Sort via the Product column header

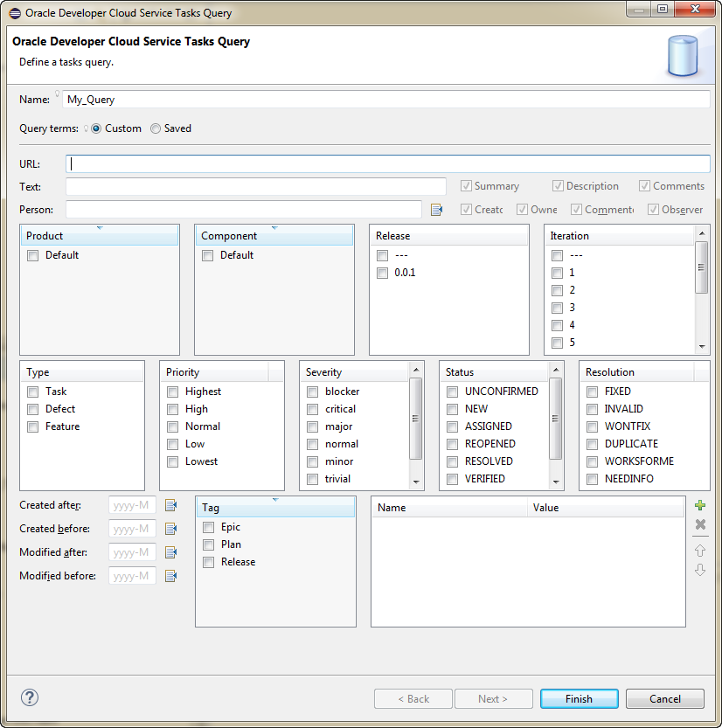(x=100, y=235)
